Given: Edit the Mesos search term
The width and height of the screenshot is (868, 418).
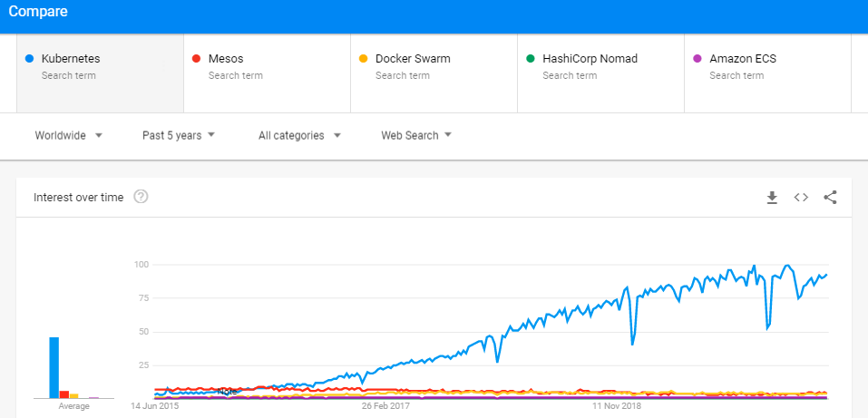Looking at the screenshot, I should point(267,73).
